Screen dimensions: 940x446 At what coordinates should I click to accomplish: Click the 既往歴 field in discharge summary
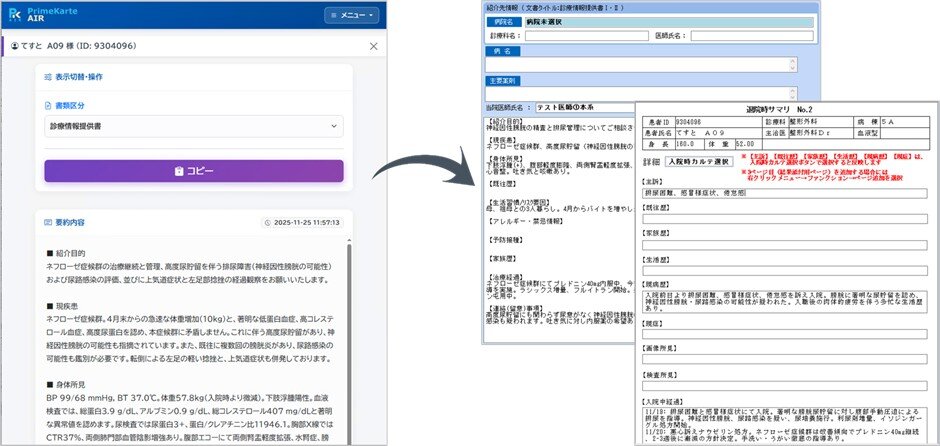[x=785, y=219]
